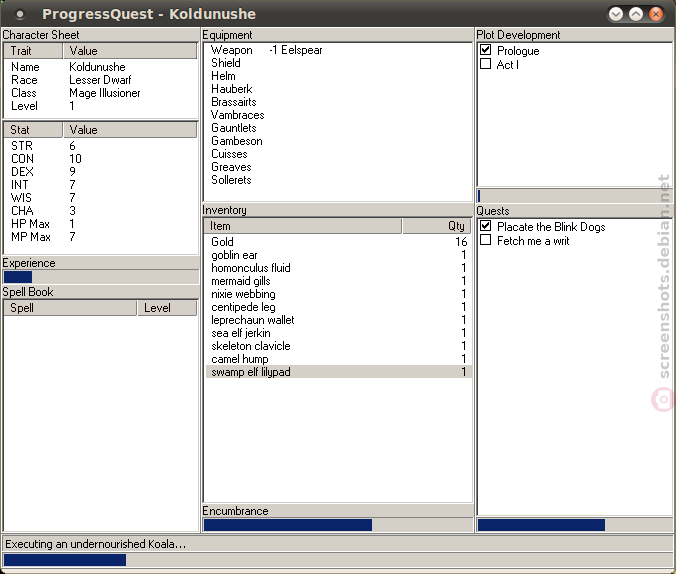
Task: Toggle the Placate the Blink Dogs checkbox
Action: click(485, 226)
